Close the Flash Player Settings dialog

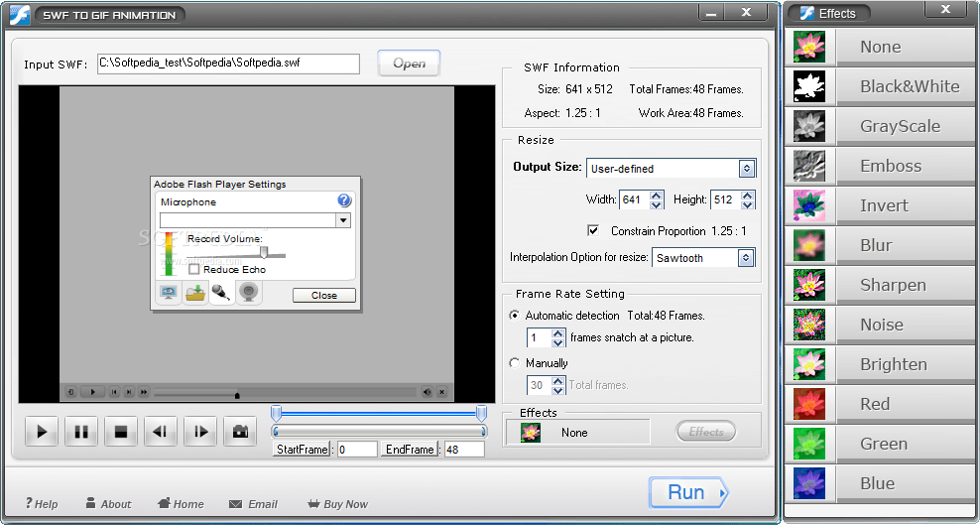pos(323,295)
